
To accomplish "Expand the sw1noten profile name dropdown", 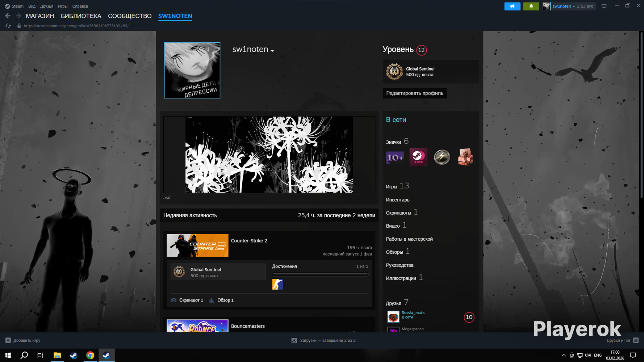I will (272, 51).
